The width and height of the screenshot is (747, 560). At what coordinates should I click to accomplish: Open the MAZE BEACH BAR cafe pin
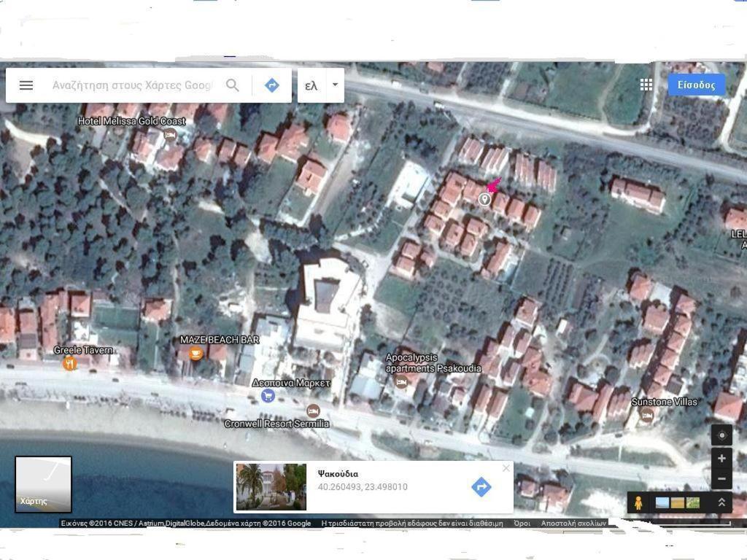point(196,354)
